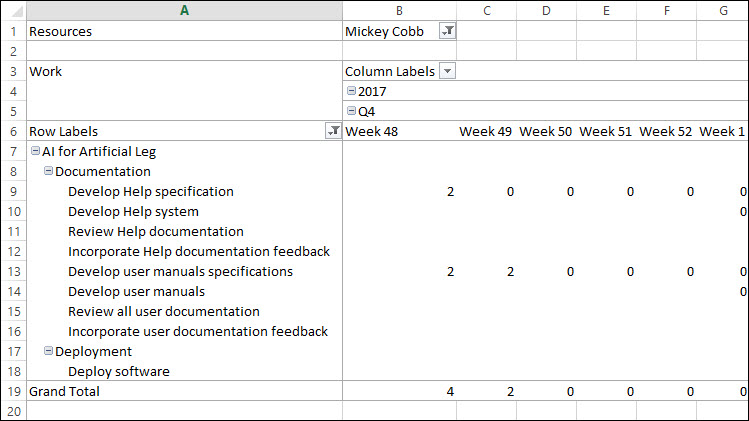Screen dimensions: 749x421
Task: Click the Deploy software row
Action: [x=118, y=371]
